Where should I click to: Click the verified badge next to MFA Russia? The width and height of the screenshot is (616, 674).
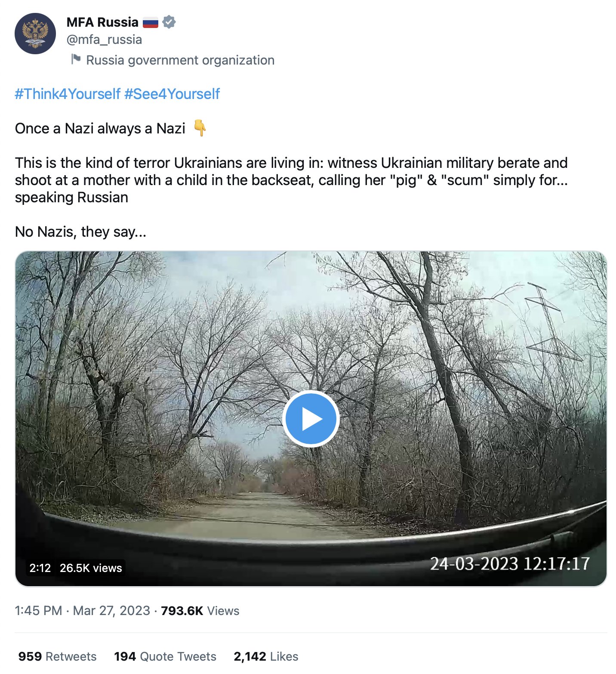tap(169, 22)
